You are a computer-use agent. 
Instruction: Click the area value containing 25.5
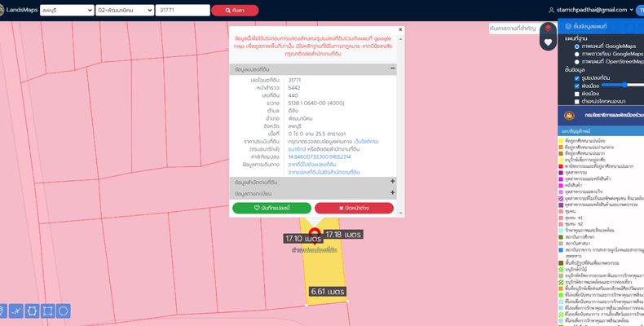[x=316, y=134]
